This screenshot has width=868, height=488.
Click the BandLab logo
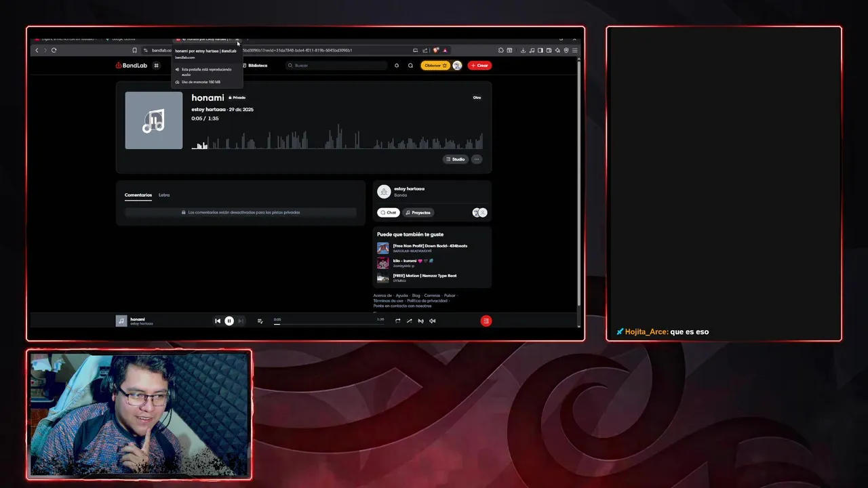[x=131, y=66]
